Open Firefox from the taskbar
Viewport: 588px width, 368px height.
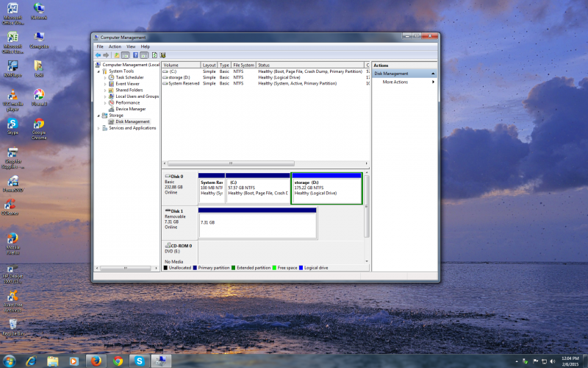96,361
